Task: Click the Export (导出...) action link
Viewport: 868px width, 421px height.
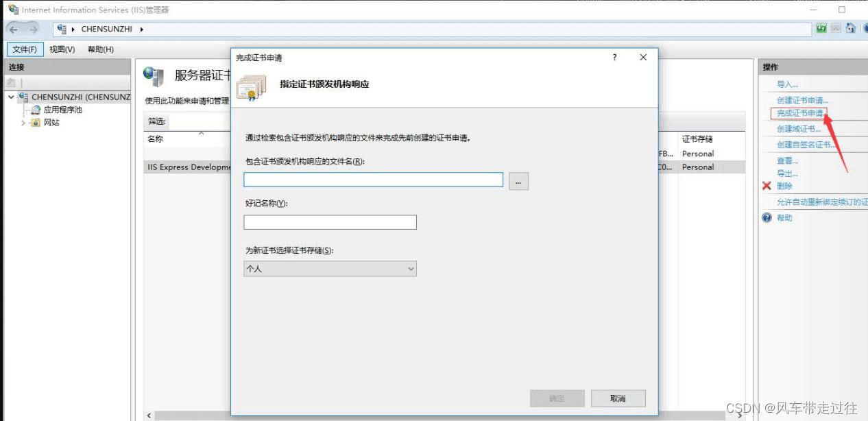Action: pos(787,173)
